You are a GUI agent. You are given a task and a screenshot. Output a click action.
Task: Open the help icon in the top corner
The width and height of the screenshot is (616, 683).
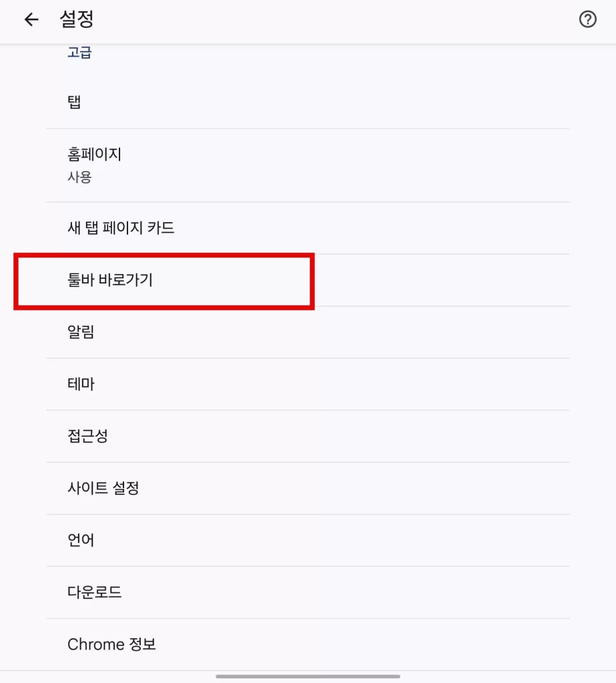(587, 19)
